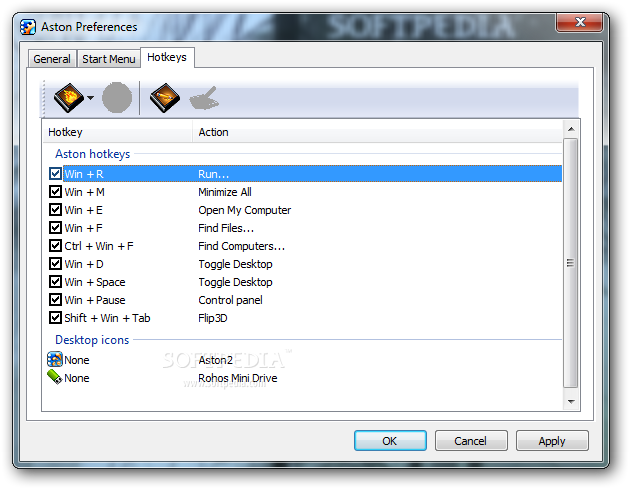The width and height of the screenshot is (630, 489).
Task: Close the Aston Preferences window
Action: (x=579, y=22)
